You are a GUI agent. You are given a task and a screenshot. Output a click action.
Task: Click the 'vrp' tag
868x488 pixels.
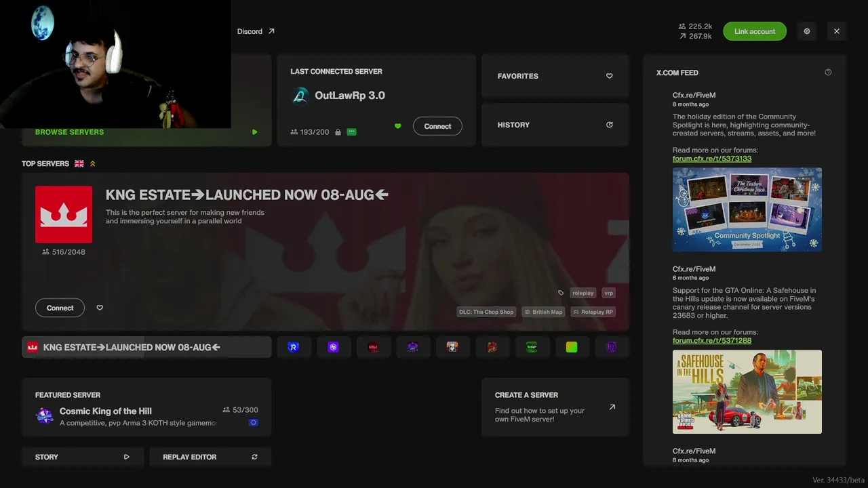pyautogui.click(x=608, y=293)
